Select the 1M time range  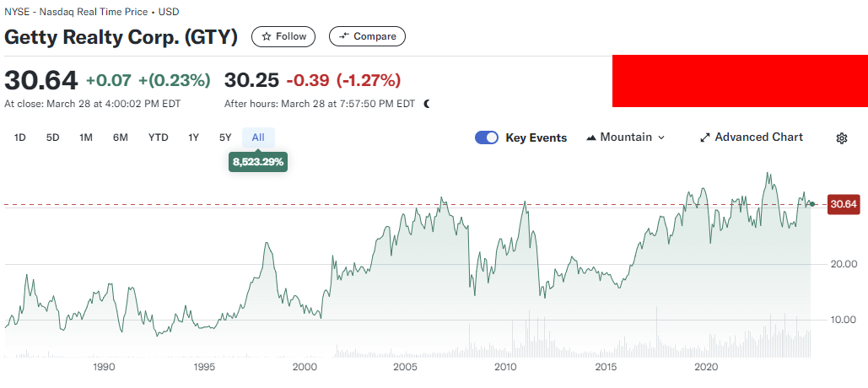[86, 137]
